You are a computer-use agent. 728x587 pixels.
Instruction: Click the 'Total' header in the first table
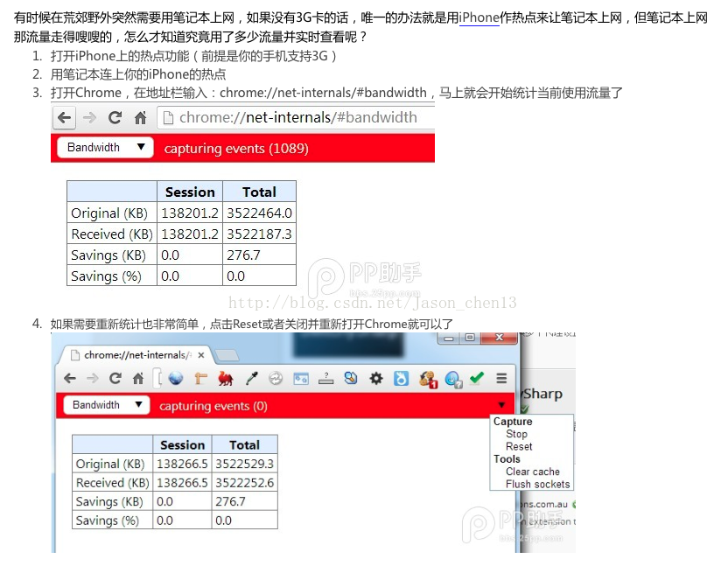click(x=259, y=192)
